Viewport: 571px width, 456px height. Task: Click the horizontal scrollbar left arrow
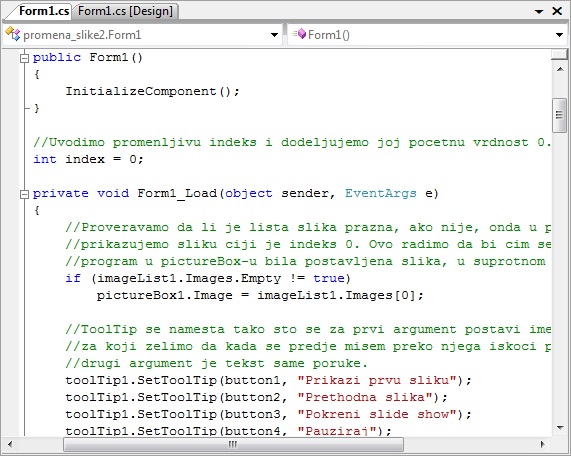coord(10,444)
